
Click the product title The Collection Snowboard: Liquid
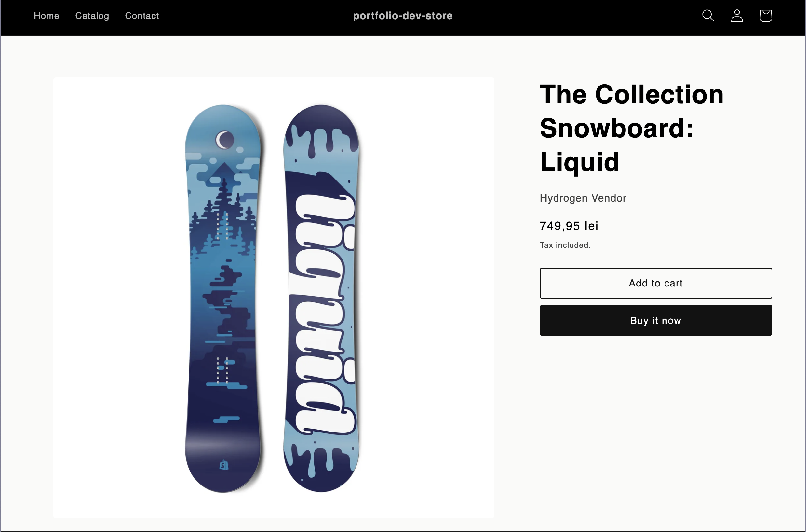pos(631,128)
